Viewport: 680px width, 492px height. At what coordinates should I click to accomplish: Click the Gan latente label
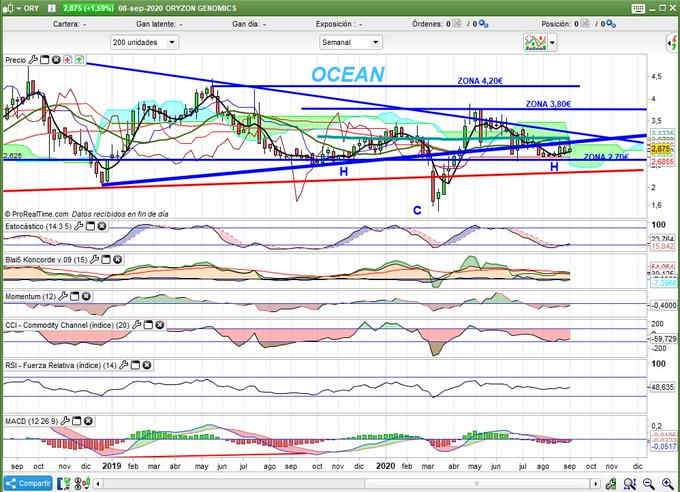[156, 24]
